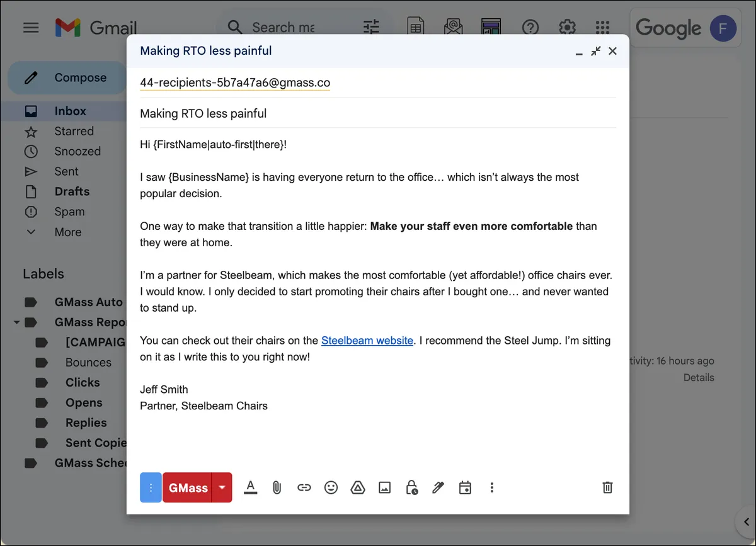The image size is (756, 546).
Task: Insert signature pen icon
Action: 438,487
